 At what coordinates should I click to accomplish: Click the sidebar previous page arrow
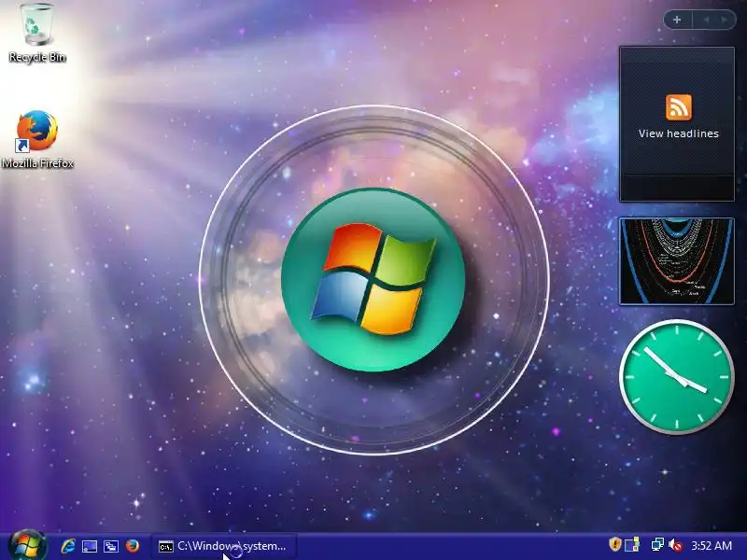click(x=706, y=20)
